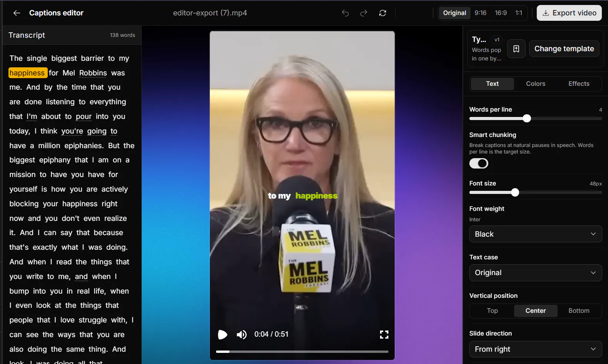Open the Text case dropdown
This screenshot has height=364, width=608.
pyautogui.click(x=536, y=273)
